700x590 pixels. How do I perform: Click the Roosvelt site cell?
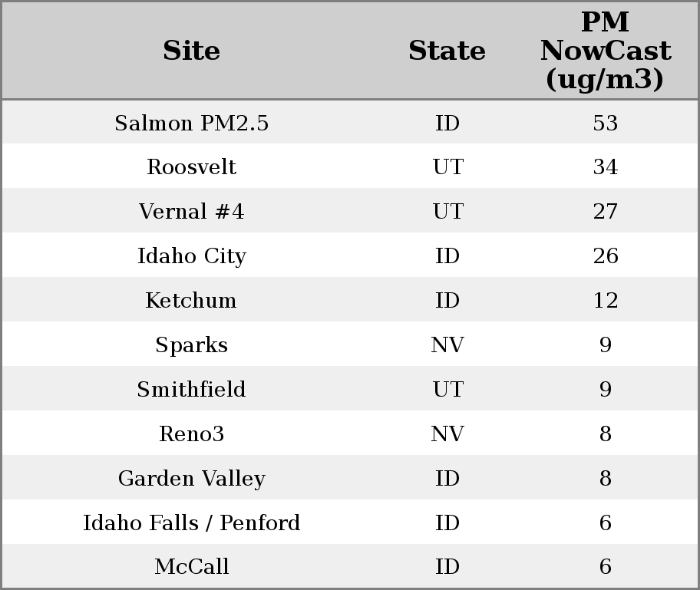point(192,167)
